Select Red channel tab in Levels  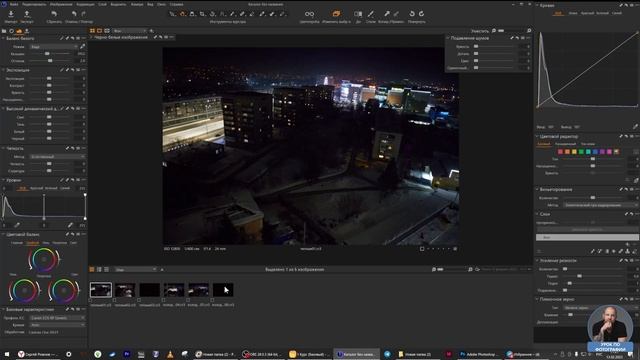pos(36,188)
